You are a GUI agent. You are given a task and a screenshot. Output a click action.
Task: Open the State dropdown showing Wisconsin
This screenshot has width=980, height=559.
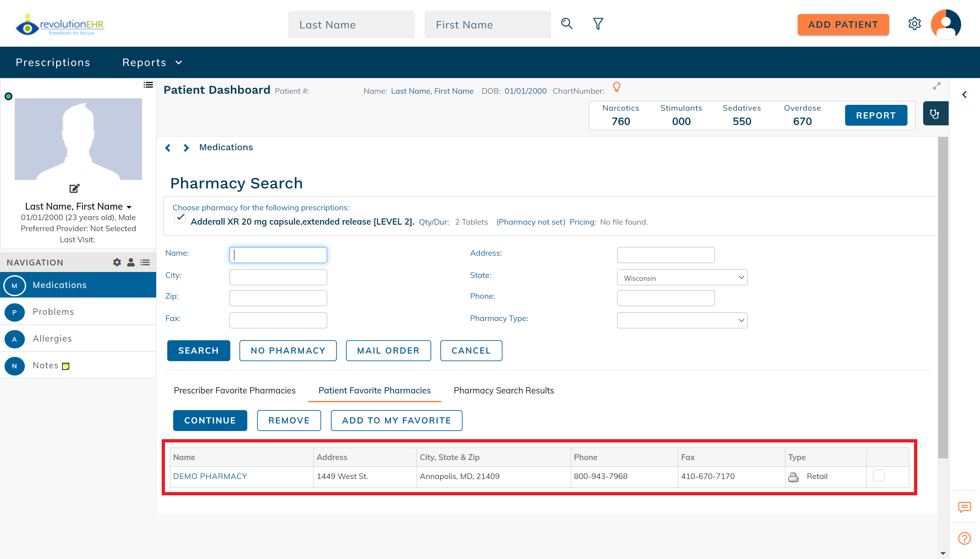tap(682, 278)
